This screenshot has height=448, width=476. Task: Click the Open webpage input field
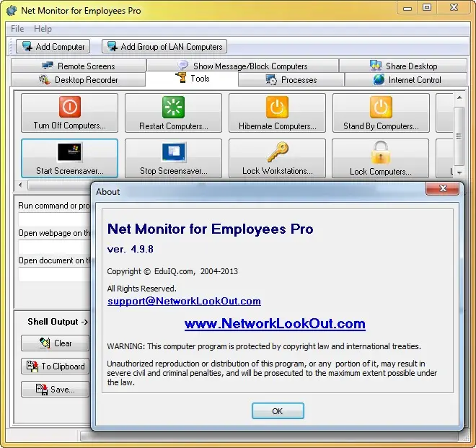click(x=55, y=247)
